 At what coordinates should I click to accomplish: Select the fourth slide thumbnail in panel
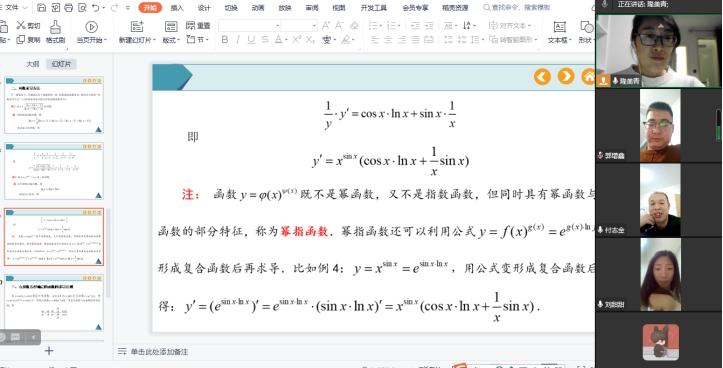(54, 303)
